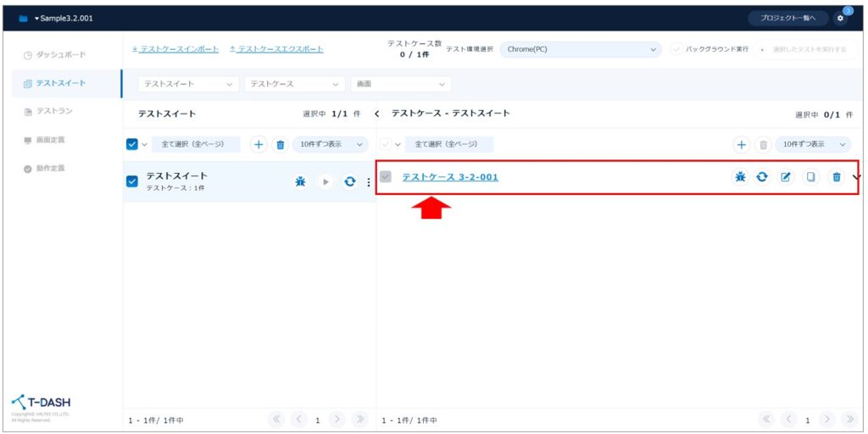This screenshot has width=868, height=434.
Task: Expand 10件ずつ表示 dropdown in test suite panel
Action: (331, 145)
